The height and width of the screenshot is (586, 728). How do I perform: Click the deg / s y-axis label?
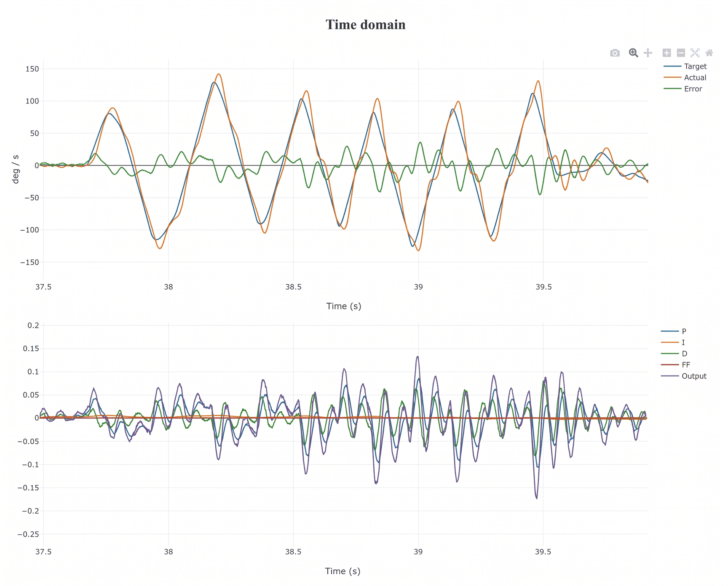click(16, 169)
